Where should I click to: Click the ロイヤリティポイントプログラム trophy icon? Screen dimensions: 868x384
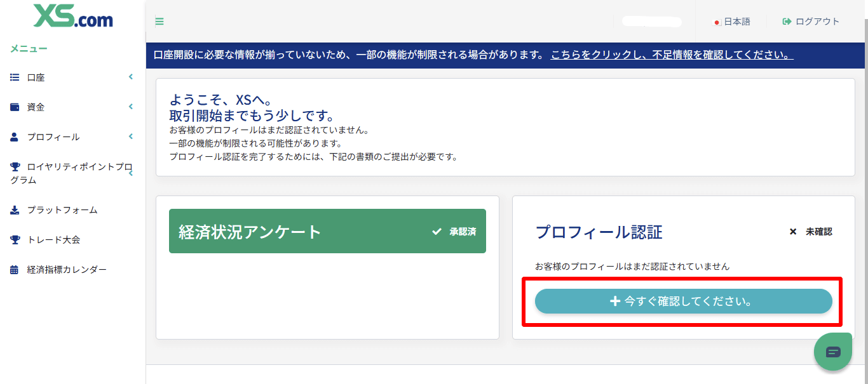point(14,166)
